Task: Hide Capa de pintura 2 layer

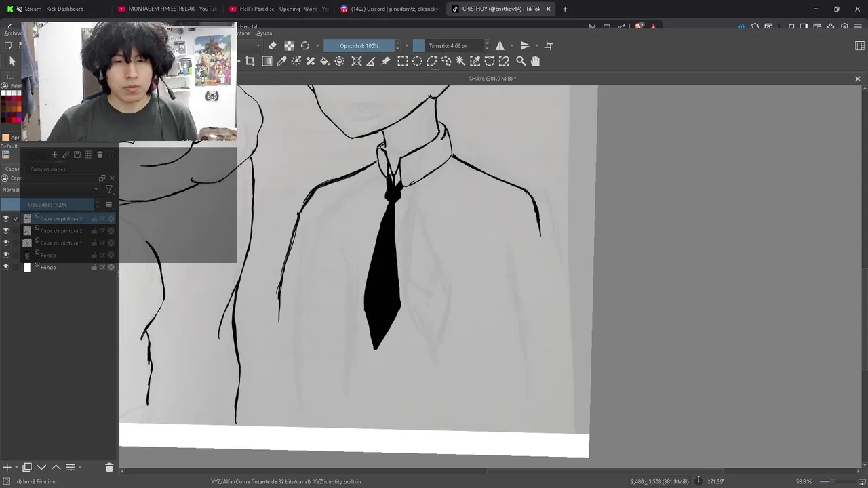Action: [6, 230]
